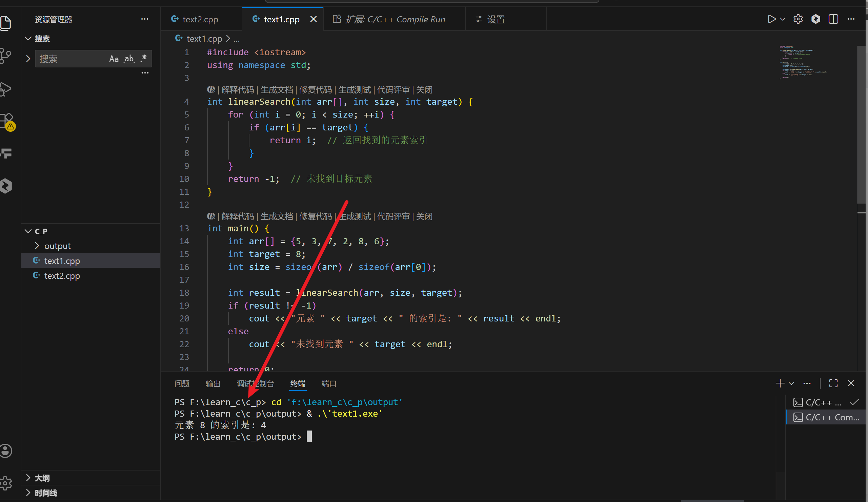Click into the 搜索 search input field
The image size is (868, 502).
[x=69, y=59]
